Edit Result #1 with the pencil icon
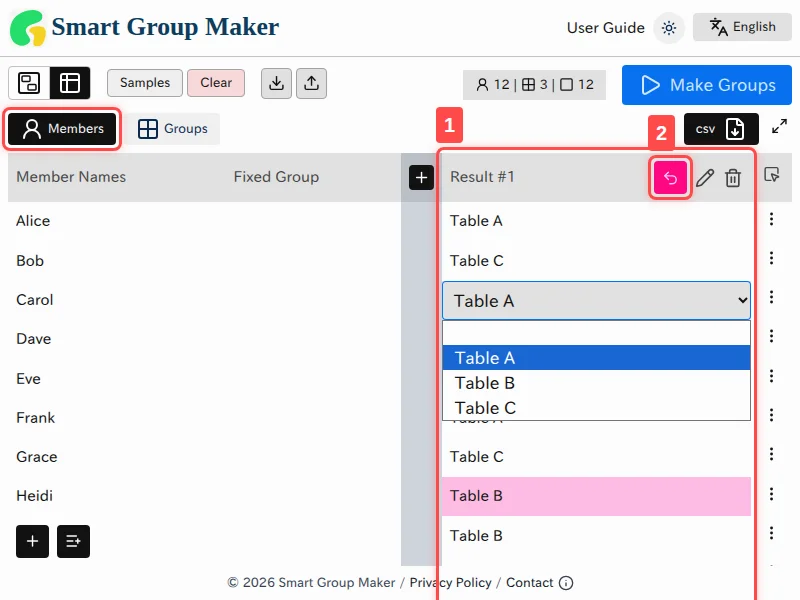Screen dimensions: 800x600 pyautogui.click(x=705, y=178)
